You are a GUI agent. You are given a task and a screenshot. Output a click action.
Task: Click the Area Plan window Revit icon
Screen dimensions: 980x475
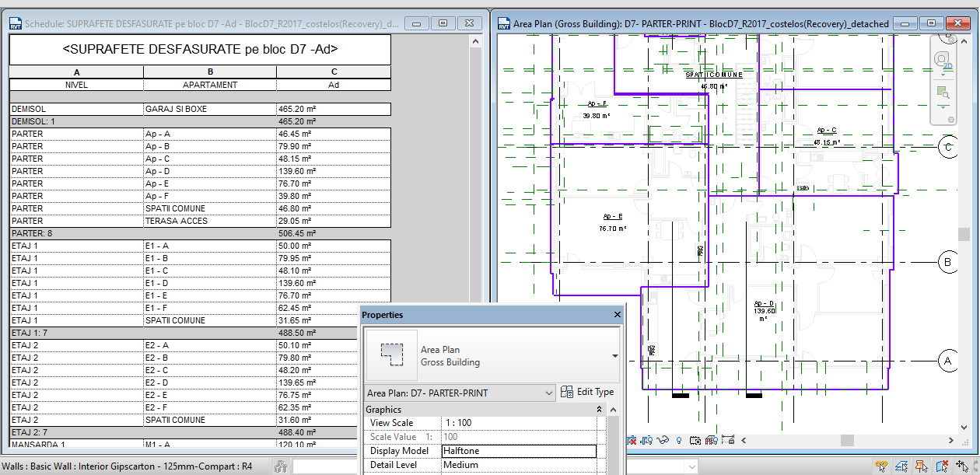[504, 24]
